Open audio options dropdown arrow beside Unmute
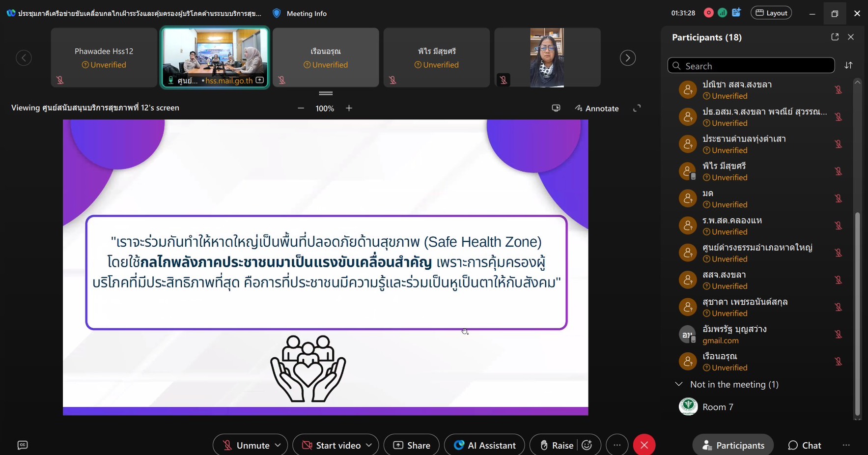The image size is (868, 455). coord(278,445)
